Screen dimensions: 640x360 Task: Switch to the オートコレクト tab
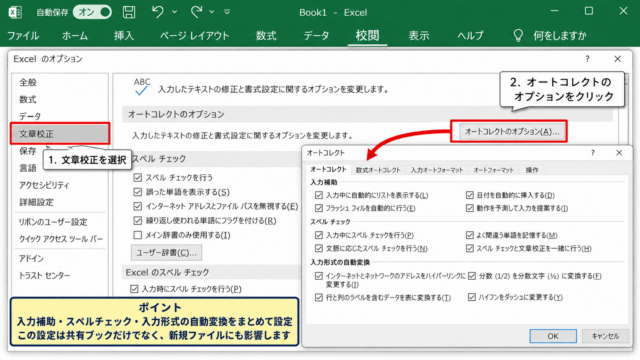click(x=328, y=169)
